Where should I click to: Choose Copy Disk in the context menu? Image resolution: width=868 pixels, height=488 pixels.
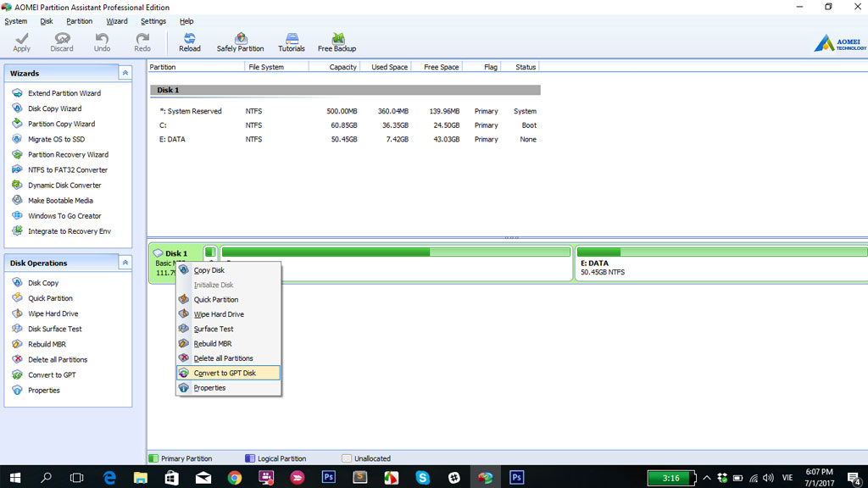coord(228,270)
